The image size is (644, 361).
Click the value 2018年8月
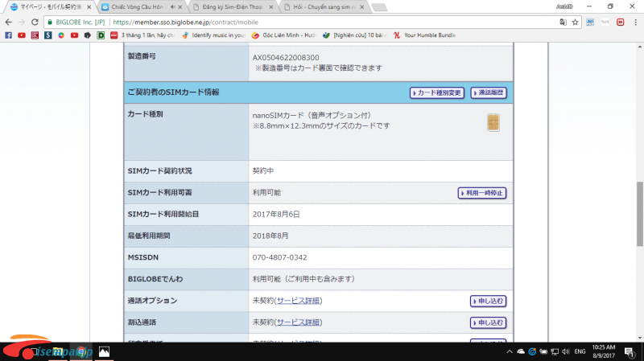(270, 236)
